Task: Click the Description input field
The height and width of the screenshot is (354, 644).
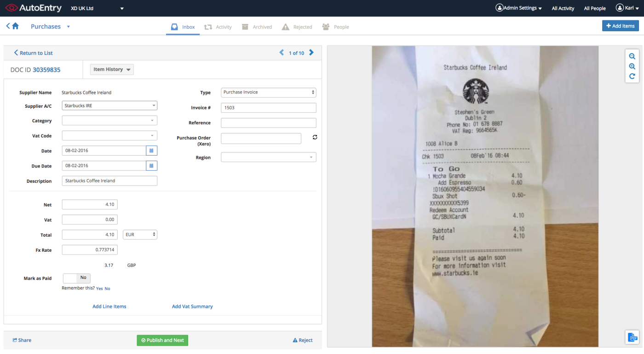Action: pos(109,181)
